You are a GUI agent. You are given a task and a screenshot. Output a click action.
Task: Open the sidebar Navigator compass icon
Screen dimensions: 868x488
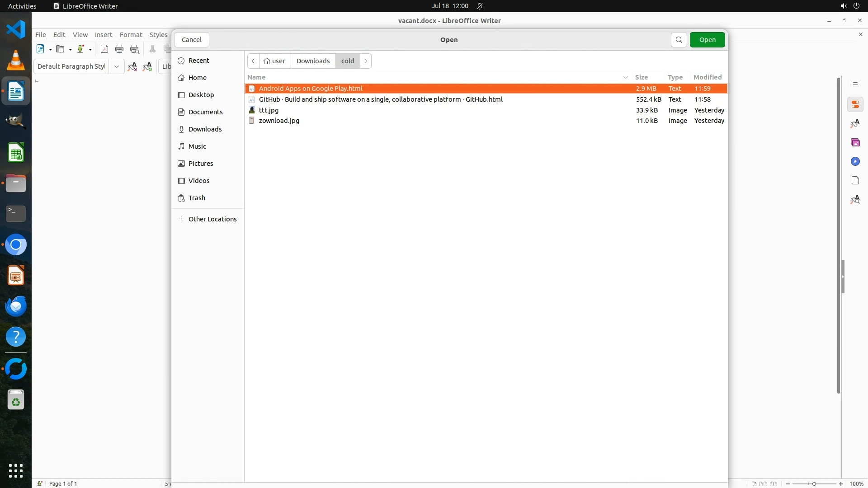coord(855,162)
